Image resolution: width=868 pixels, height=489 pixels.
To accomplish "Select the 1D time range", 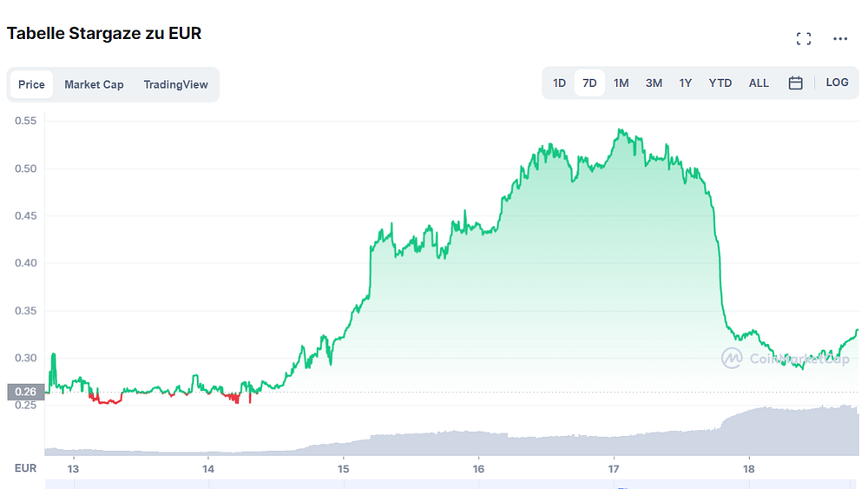I will click(x=559, y=83).
